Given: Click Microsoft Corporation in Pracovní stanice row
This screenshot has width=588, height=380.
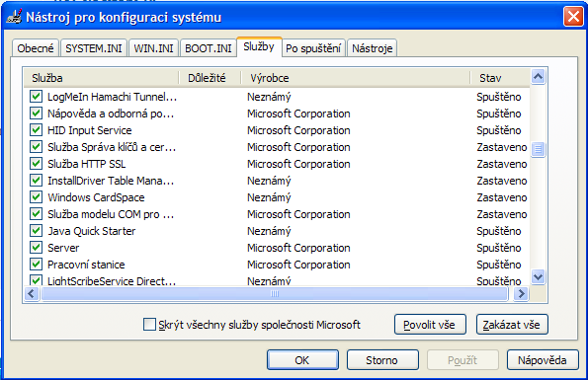Looking at the screenshot, I should (x=298, y=265).
